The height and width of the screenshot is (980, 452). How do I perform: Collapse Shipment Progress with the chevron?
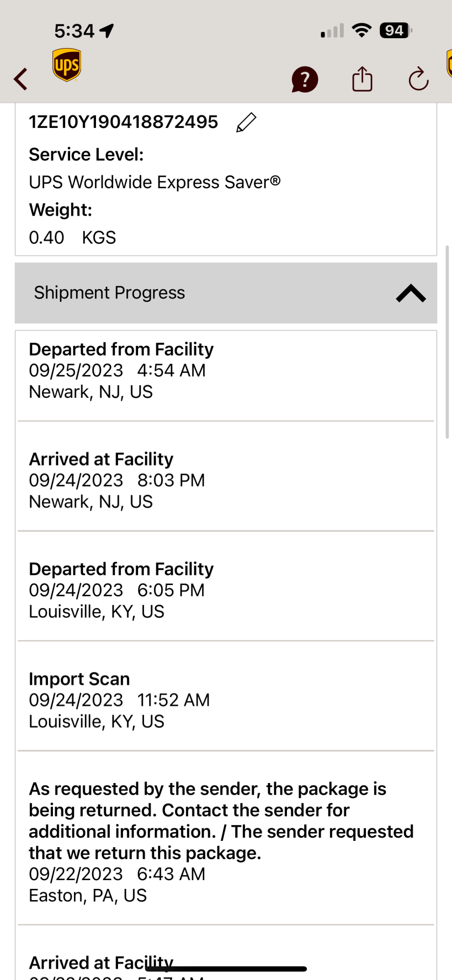coord(411,293)
